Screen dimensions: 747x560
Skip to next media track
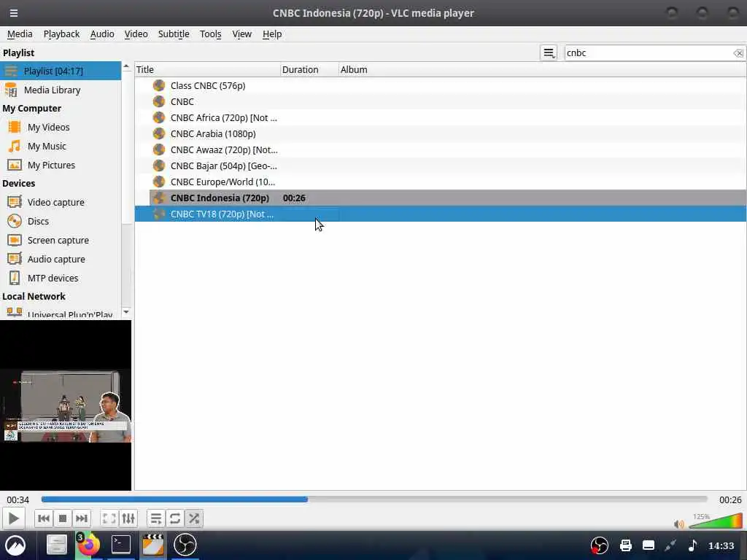82,518
